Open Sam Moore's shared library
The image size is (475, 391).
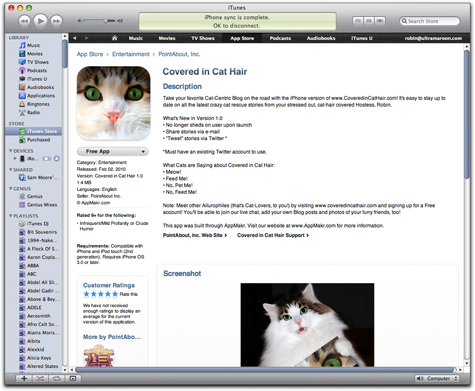pos(33,177)
